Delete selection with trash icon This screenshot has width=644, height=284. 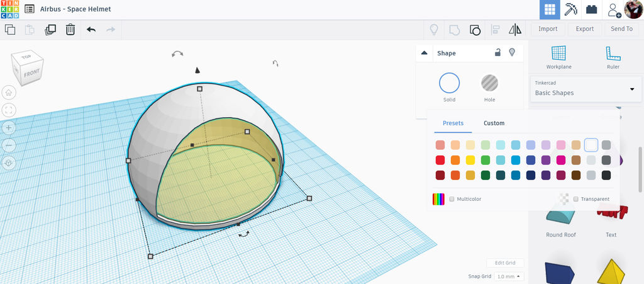click(70, 30)
